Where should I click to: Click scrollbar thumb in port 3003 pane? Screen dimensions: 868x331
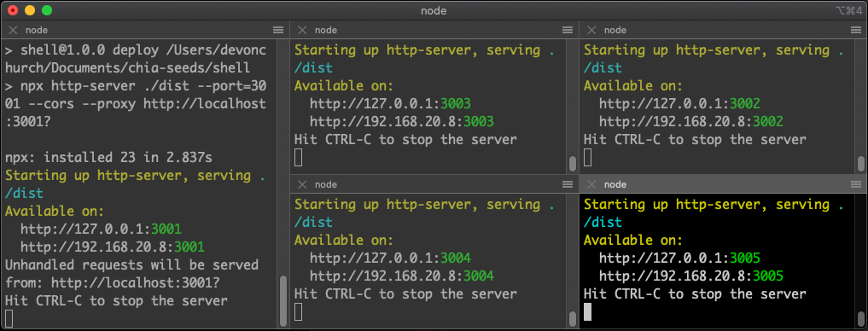(x=572, y=164)
